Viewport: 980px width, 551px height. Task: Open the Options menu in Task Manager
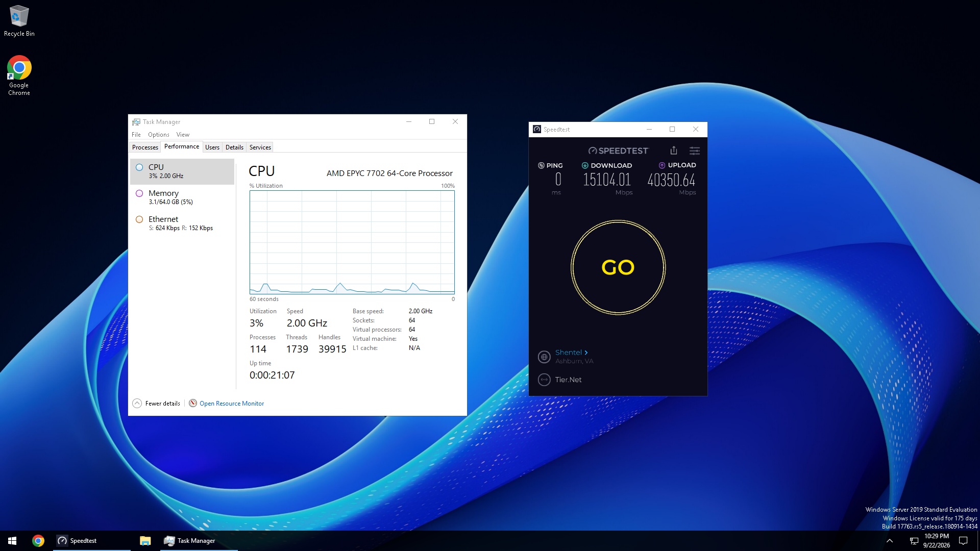159,135
